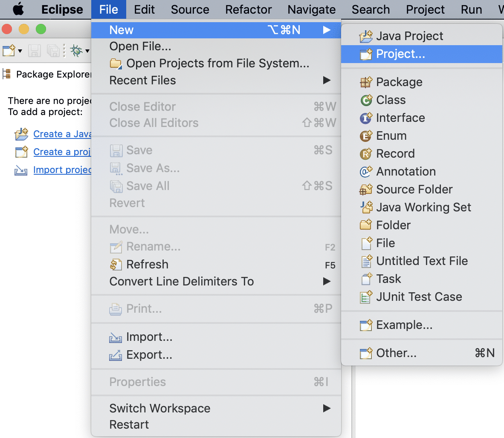Click the JUnit Test Case icon
This screenshot has height=438, width=504.
pyautogui.click(x=366, y=297)
